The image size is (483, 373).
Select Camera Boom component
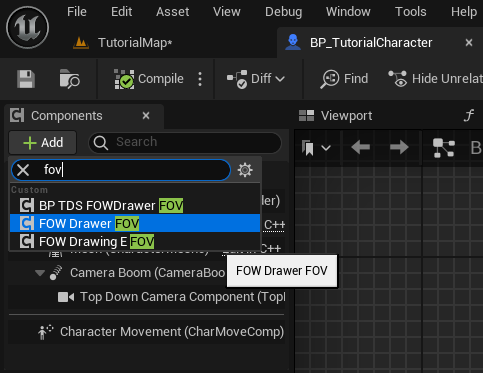(x=147, y=273)
